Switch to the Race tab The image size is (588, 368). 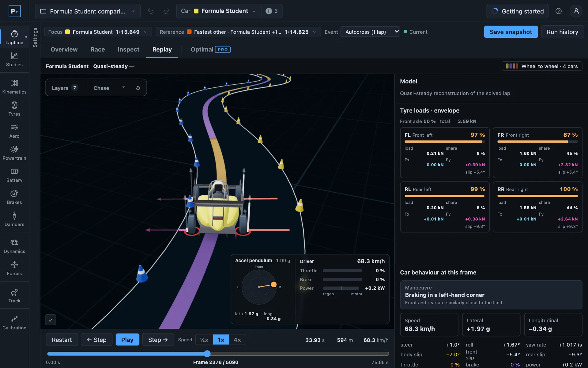(98, 49)
